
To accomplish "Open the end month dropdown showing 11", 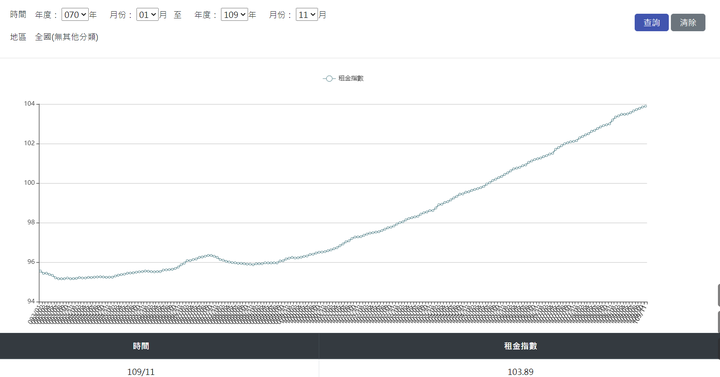I will pos(307,15).
